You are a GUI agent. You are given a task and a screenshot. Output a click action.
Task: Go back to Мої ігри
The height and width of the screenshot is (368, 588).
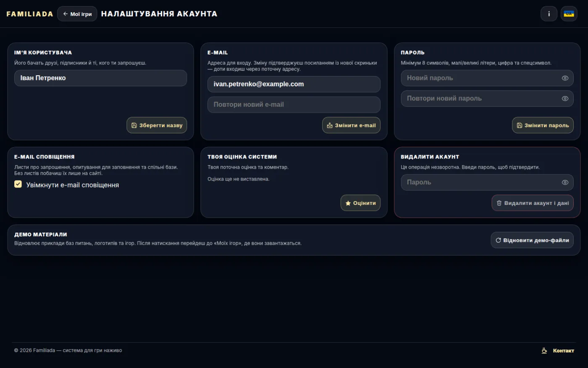click(x=77, y=14)
